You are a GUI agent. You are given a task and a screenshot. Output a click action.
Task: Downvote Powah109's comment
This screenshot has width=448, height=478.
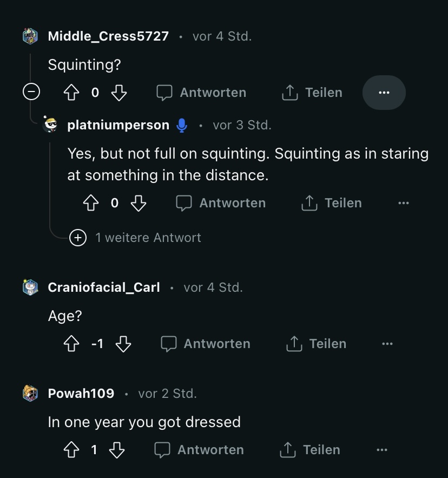117,450
